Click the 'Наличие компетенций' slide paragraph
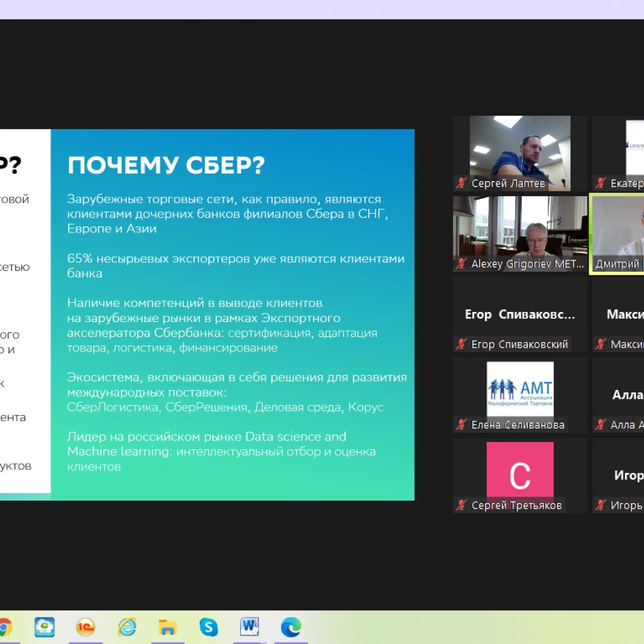Image resolution: width=644 pixels, height=644 pixels. click(222, 325)
